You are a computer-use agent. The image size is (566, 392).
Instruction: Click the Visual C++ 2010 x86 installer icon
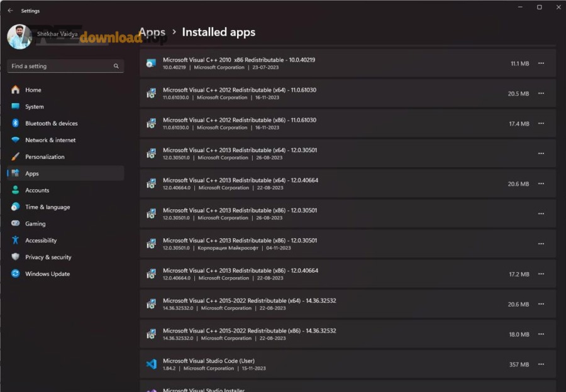(151, 63)
